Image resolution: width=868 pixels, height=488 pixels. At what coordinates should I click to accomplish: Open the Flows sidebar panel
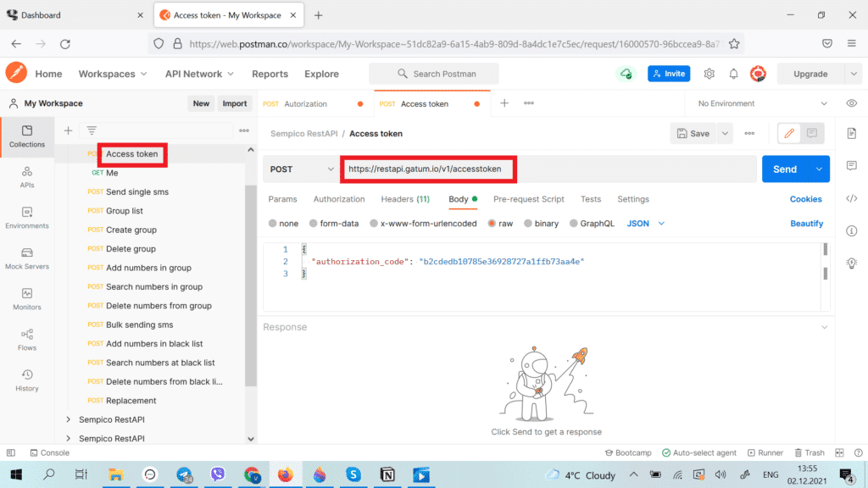coord(26,340)
